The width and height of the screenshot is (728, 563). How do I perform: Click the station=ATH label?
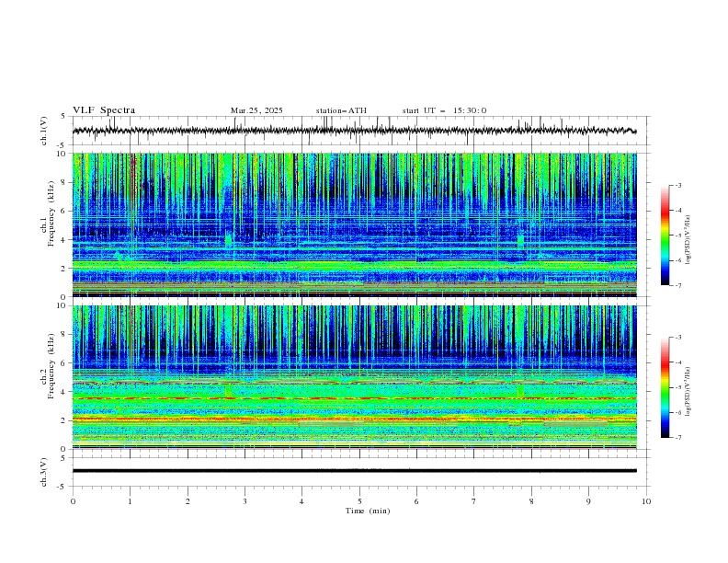341,110
